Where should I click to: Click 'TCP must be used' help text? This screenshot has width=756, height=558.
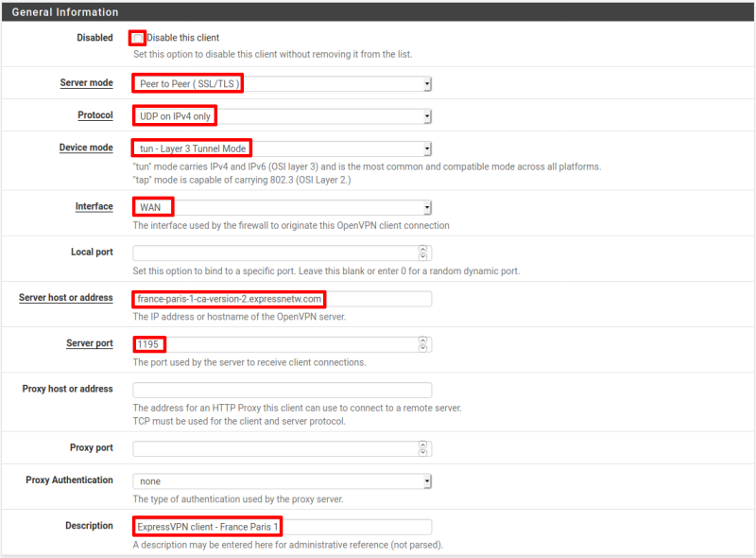239,421
